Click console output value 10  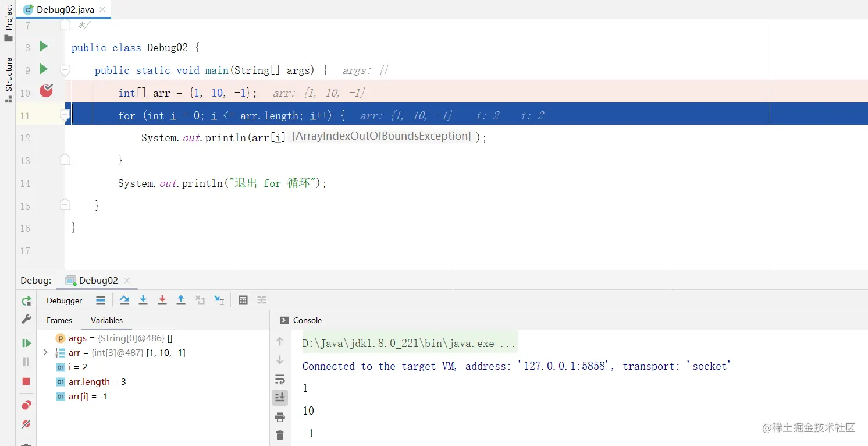pyautogui.click(x=308, y=411)
